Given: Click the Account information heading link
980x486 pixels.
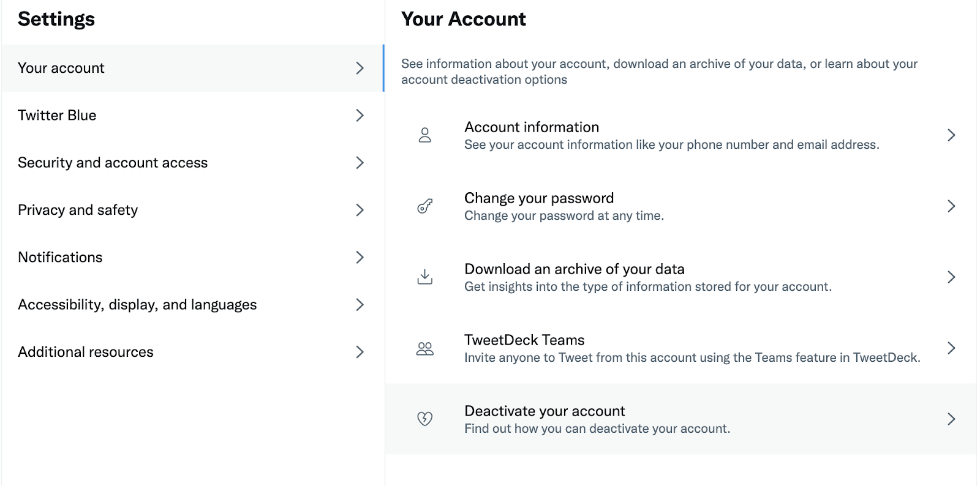Looking at the screenshot, I should point(532,127).
